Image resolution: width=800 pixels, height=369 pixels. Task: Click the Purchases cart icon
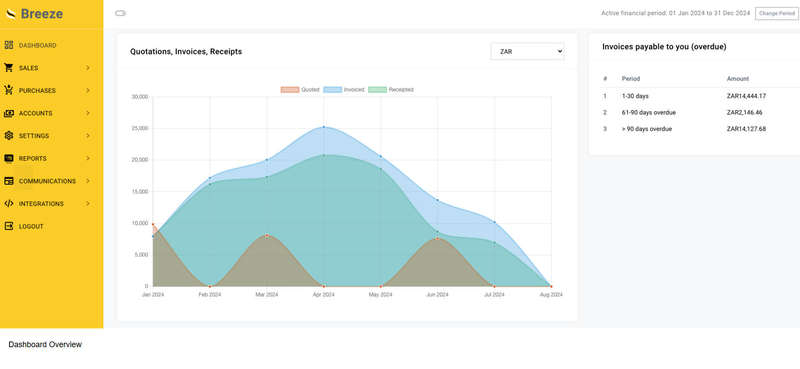[9, 90]
